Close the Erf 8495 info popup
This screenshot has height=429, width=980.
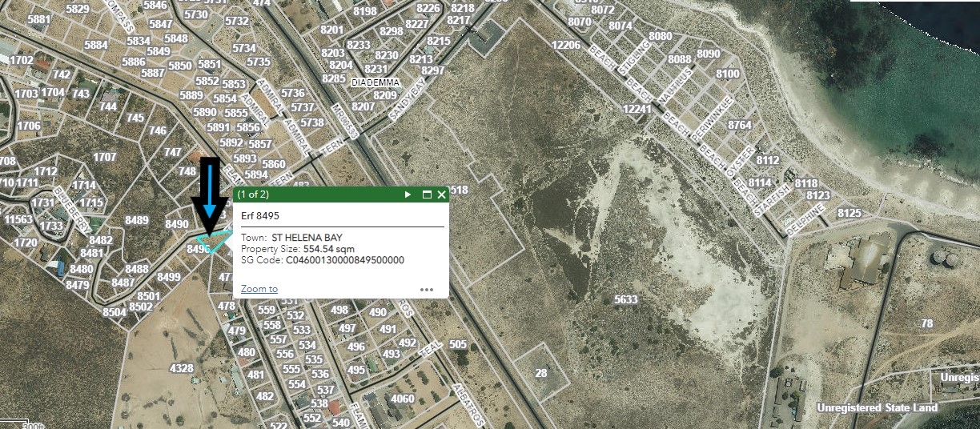(x=441, y=194)
